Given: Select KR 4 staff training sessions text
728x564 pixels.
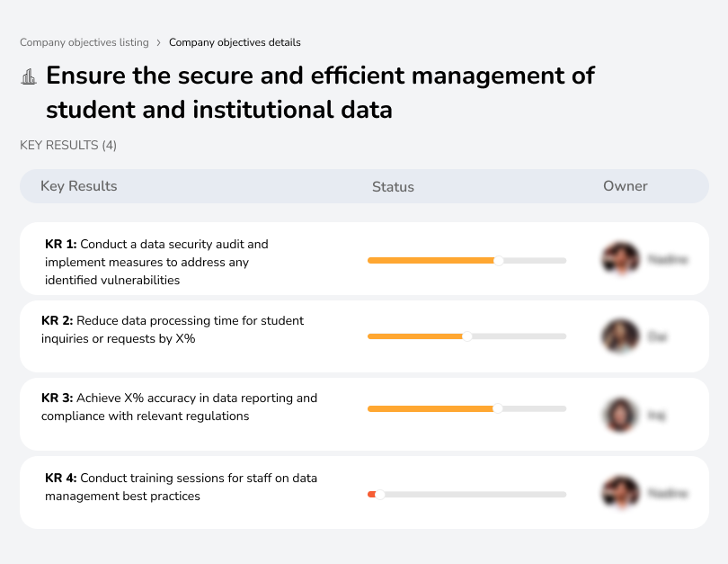Looking at the screenshot, I should tap(181, 487).
